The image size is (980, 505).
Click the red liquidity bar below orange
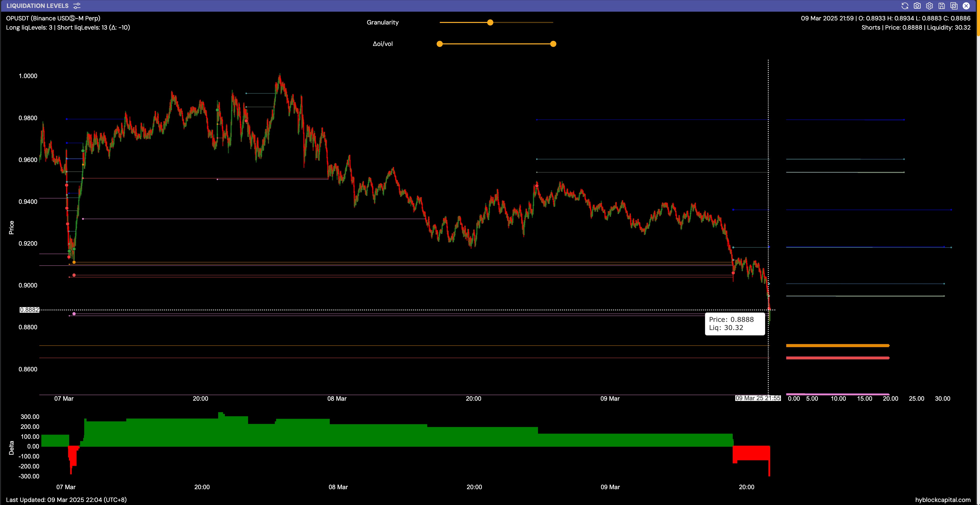pyautogui.click(x=837, y=358)
